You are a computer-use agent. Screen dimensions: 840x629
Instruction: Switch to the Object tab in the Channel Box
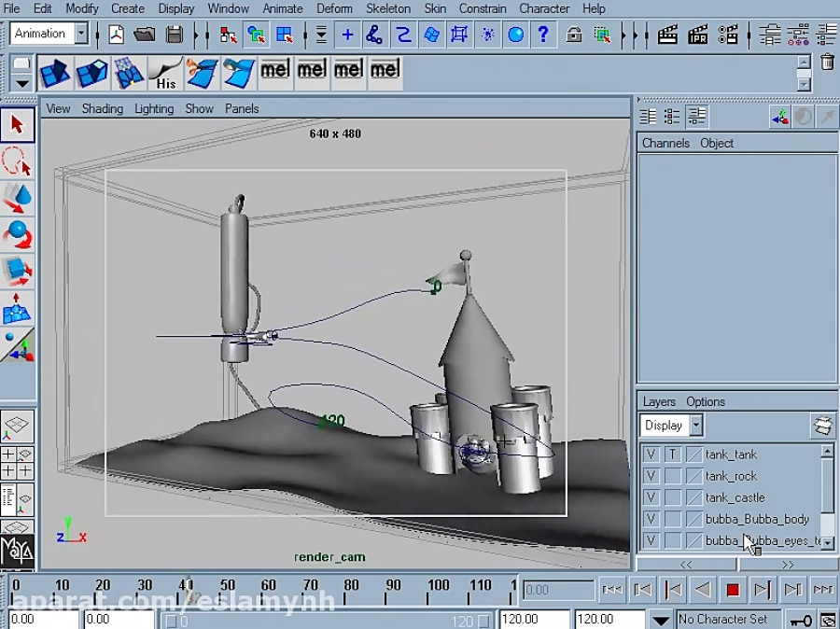(x=717, y=143)
